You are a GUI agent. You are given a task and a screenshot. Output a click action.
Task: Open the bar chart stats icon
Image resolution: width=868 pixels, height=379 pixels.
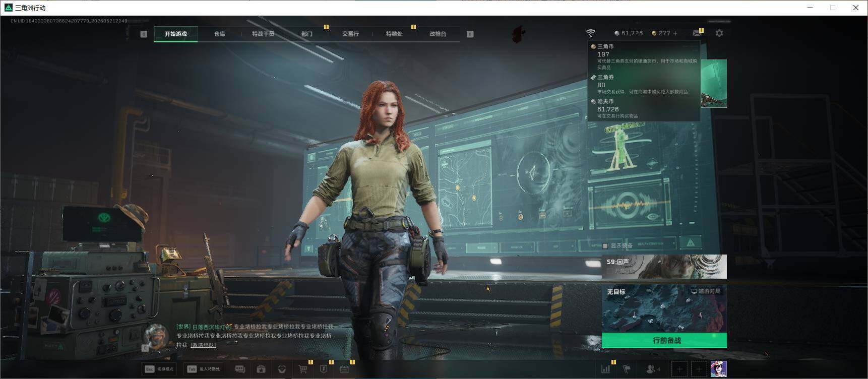point(606,369)
